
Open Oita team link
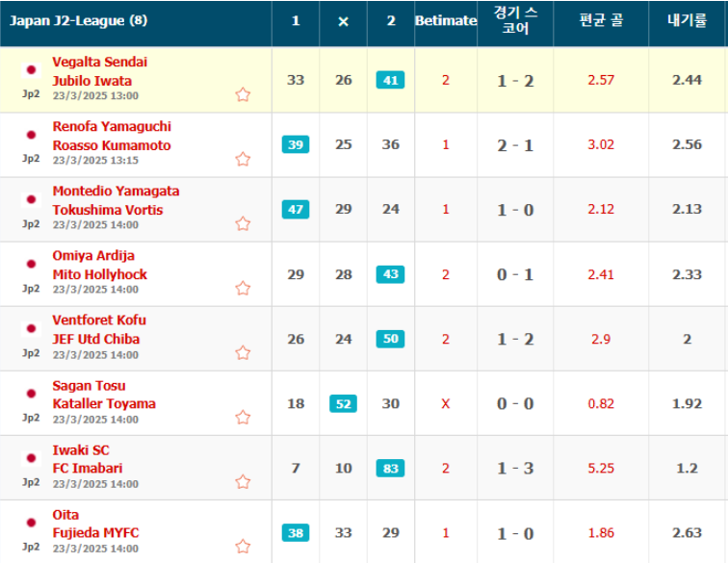click(x=65, y=514)
